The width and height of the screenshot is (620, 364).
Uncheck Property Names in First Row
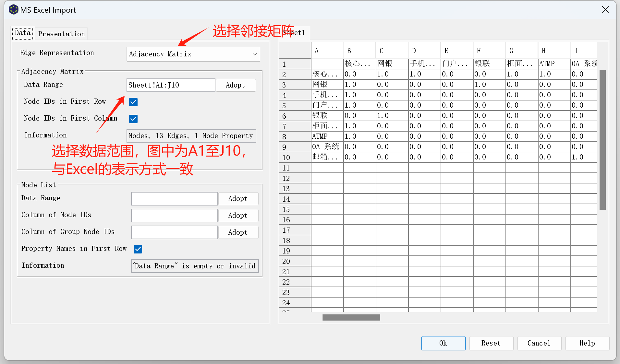pos(138,249)
